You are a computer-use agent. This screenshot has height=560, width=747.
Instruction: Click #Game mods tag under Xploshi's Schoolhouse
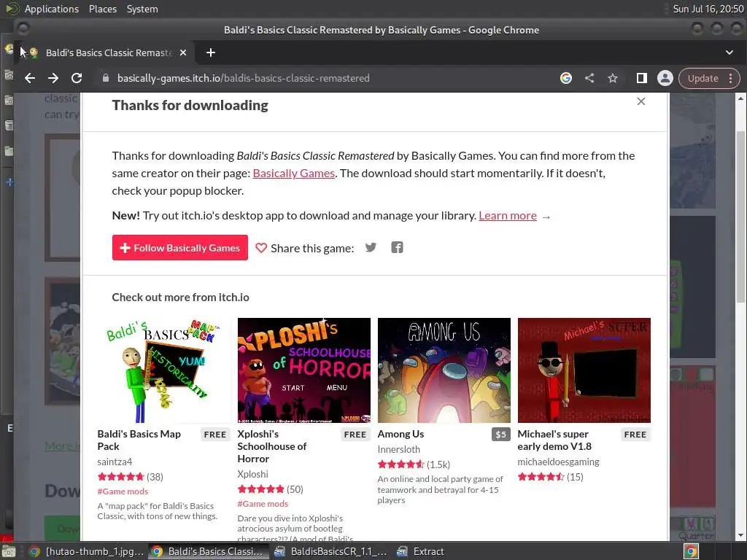(263, 504)
